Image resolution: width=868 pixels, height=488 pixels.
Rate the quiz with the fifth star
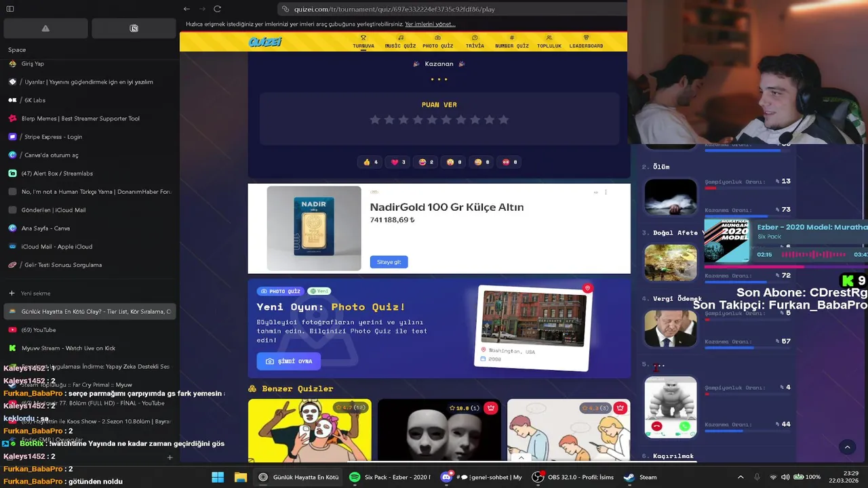point(432,119)
